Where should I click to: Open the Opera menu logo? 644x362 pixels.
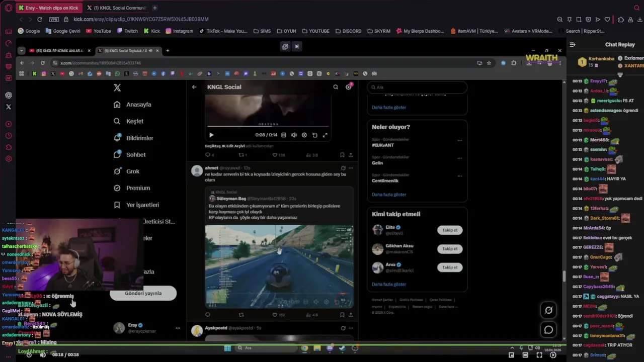8,8
